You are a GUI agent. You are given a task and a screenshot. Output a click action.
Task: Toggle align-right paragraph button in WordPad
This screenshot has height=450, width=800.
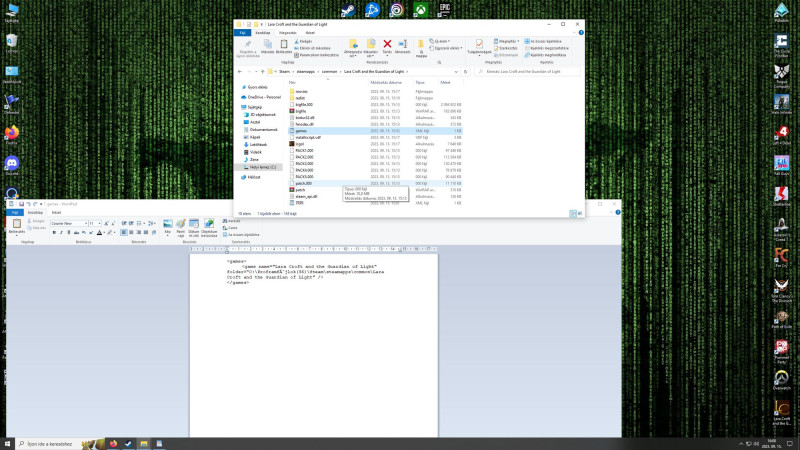coord(138,233)
